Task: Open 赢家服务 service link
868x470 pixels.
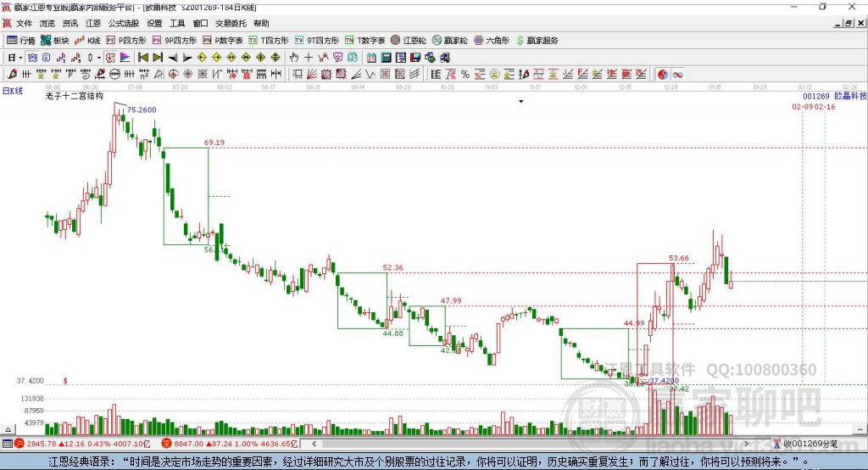Action: pyautogui.click(x=537, y=41)
